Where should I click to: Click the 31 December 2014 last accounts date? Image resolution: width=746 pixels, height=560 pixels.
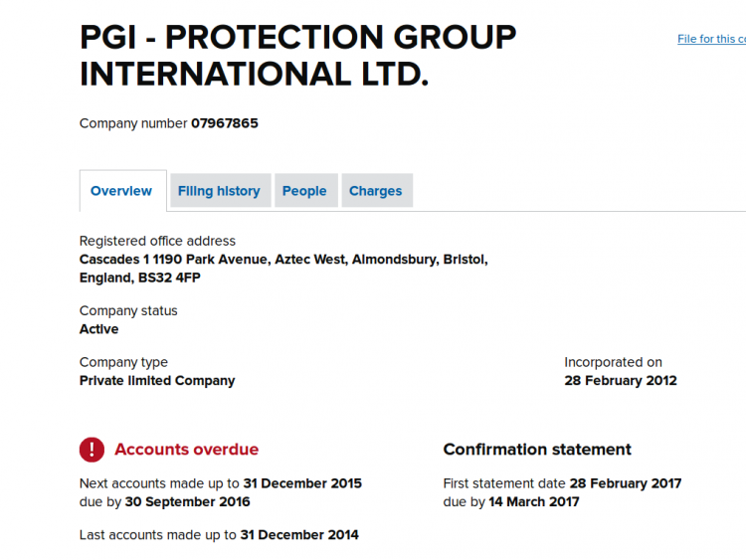pos(299,535)
